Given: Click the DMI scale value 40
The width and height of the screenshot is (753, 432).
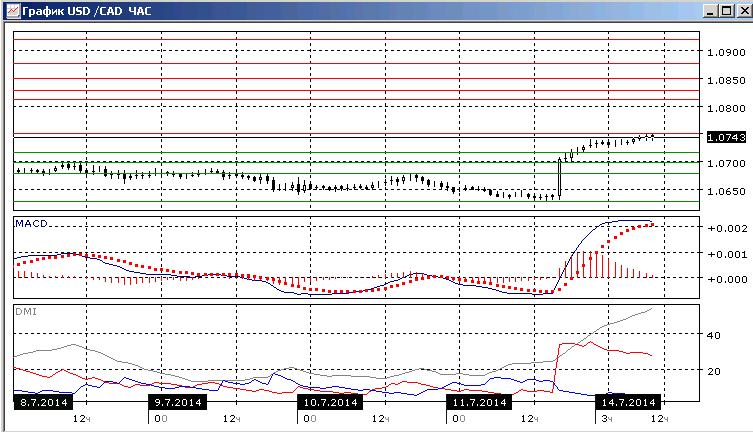Looking at the screenshot, I should tap(714, 336).
